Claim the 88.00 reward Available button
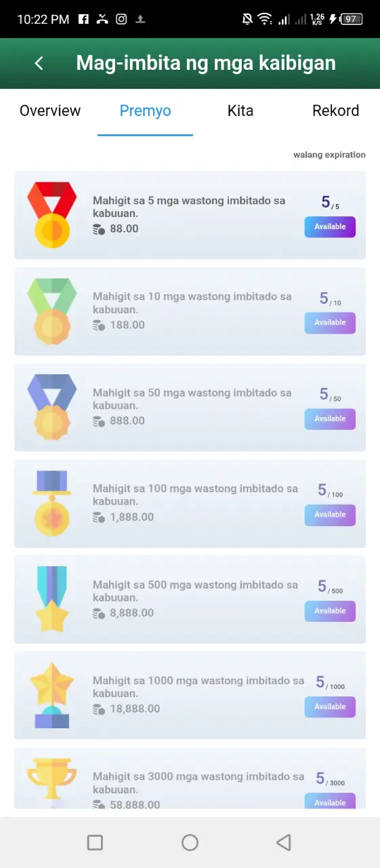The width and height of the screenshot is (380, 868). pos(330,227)
